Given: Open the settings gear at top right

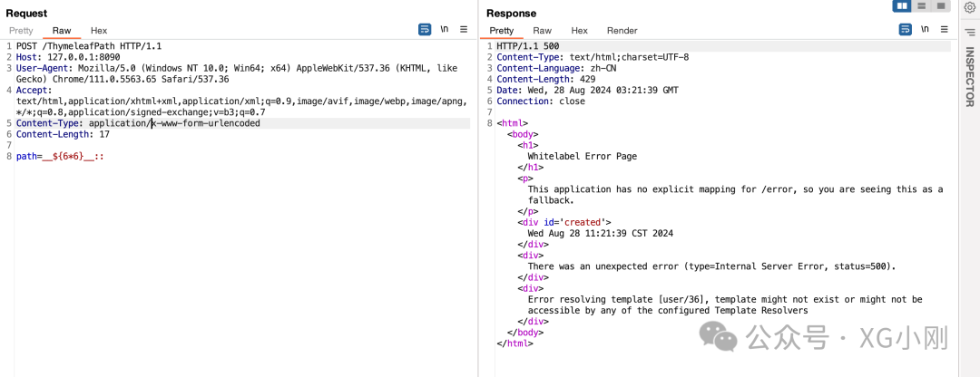Looking at the screenshot, I should point(969,8).
